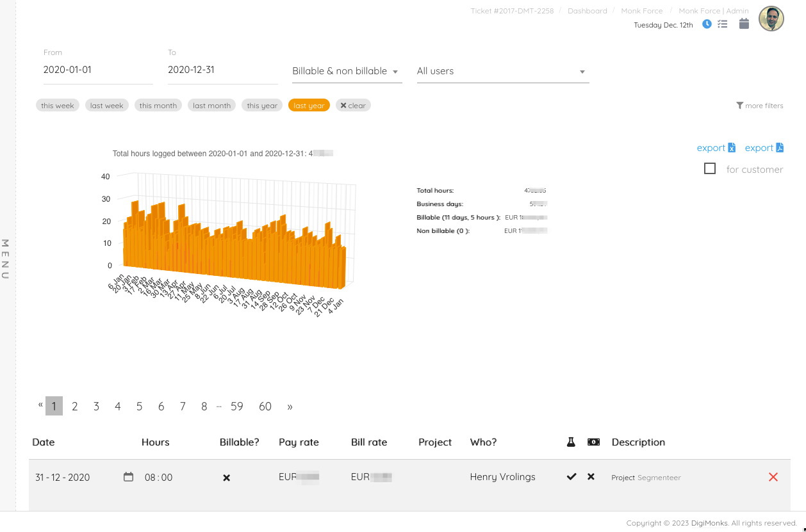Click the Project column header

point(435,442)
